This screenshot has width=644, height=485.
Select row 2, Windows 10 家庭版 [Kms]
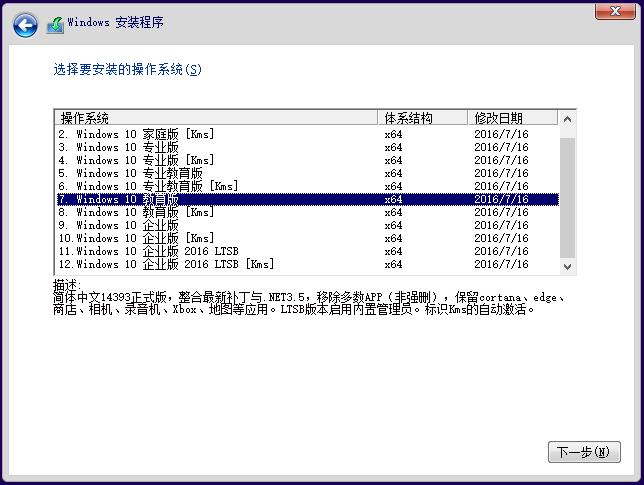tap(308, 134)
